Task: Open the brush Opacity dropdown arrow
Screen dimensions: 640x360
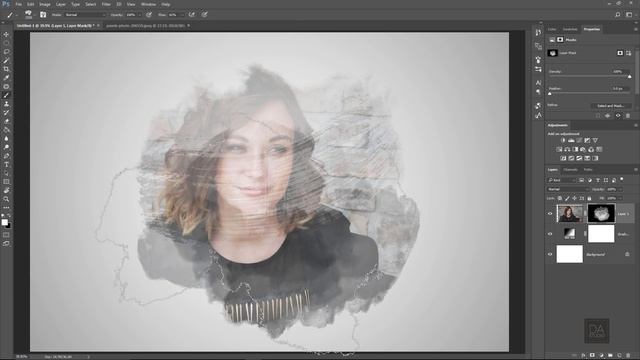Action: click(139, 15)
